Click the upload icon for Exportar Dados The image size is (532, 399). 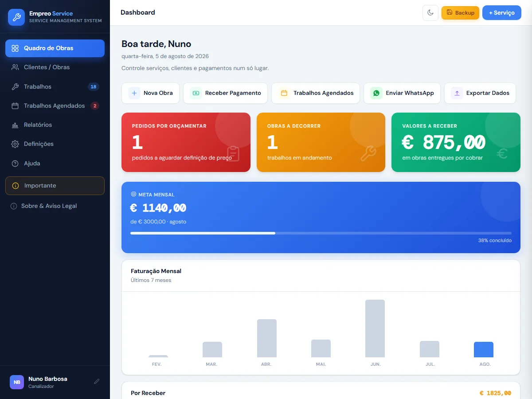coord(457,93)
